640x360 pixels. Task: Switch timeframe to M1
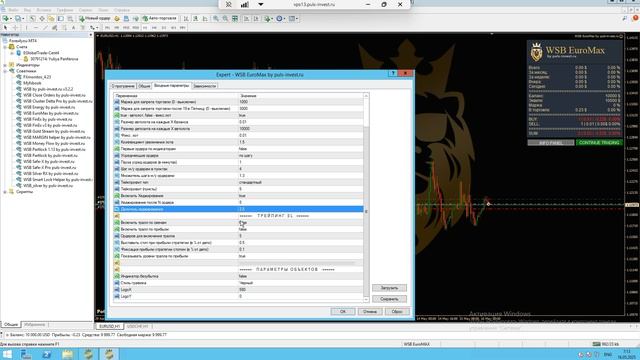pos(107,27)
